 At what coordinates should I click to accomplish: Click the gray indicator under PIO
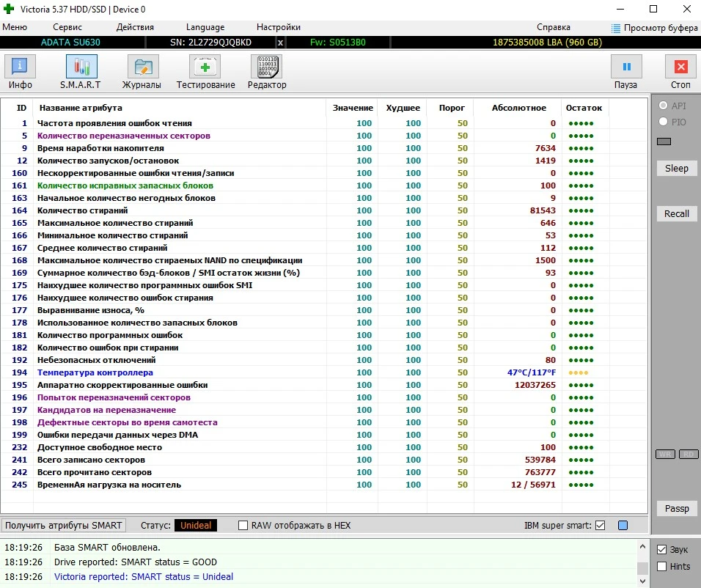[x=664, y=142]
